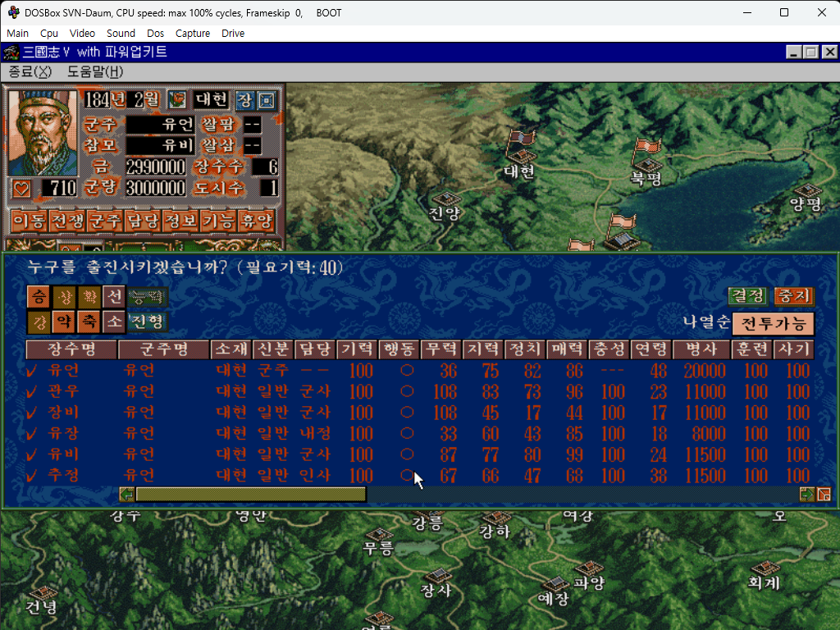The height and width of the screenshot is (630, 840).
Task: Toggle the checkmark for general 유장
Action: (32, 433)
